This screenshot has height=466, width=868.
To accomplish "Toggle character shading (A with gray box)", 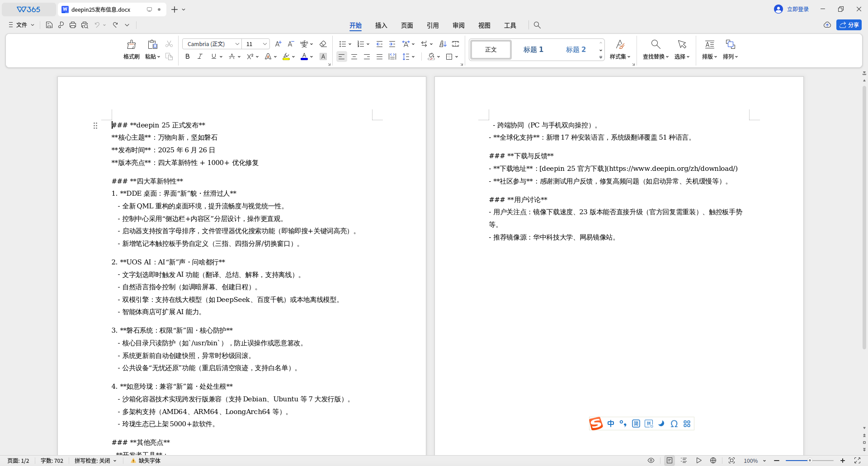I will coord(323,56).
